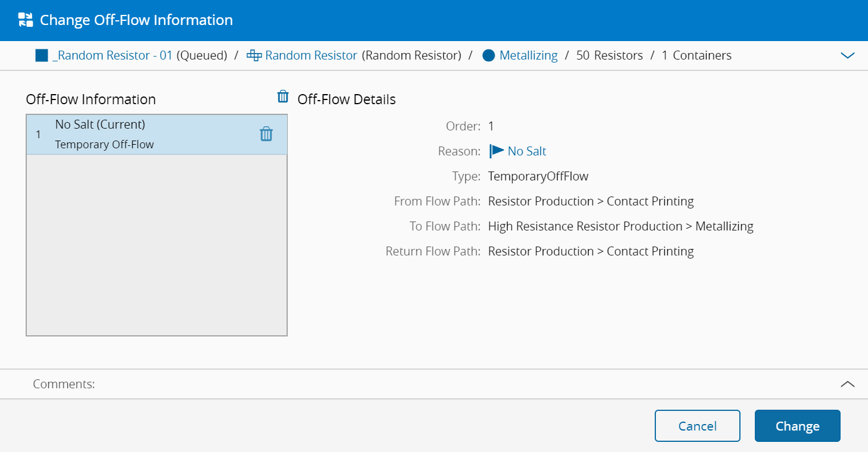Click the trash icon above the off-flow list
868x452 pixels.
(x=283, y=96)
